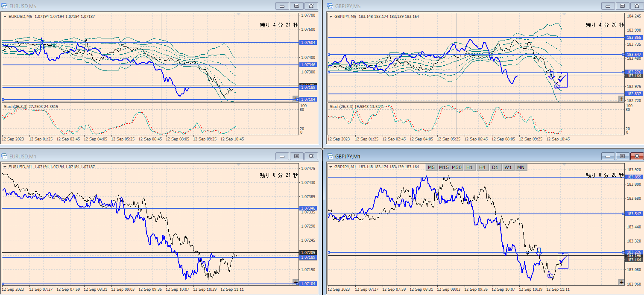Select the 1.07189 price label in EURUSD,M1
This screenshot has width=644, height=295.
pos(308,257)
